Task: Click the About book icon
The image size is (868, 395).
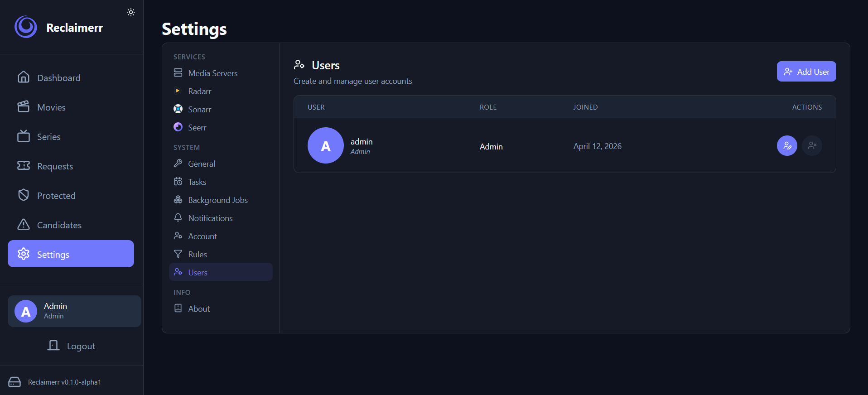Action: [x=178, y=308]
